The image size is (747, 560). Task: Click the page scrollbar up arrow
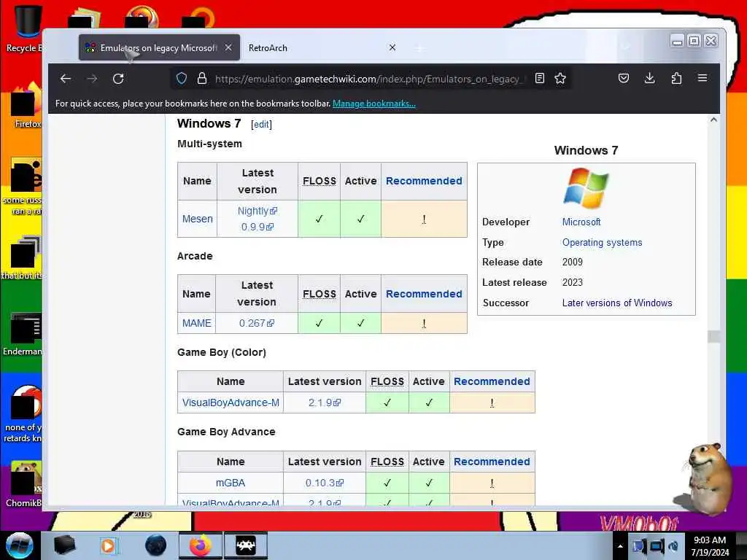pos(713,120)
